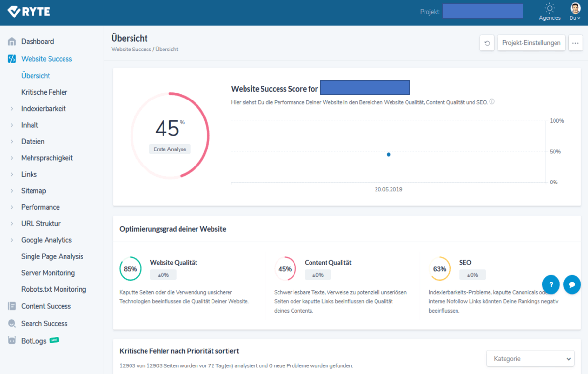Expand the Indexierbarkeit sidebar section
The image size is (588, 382).
[12, 109]
